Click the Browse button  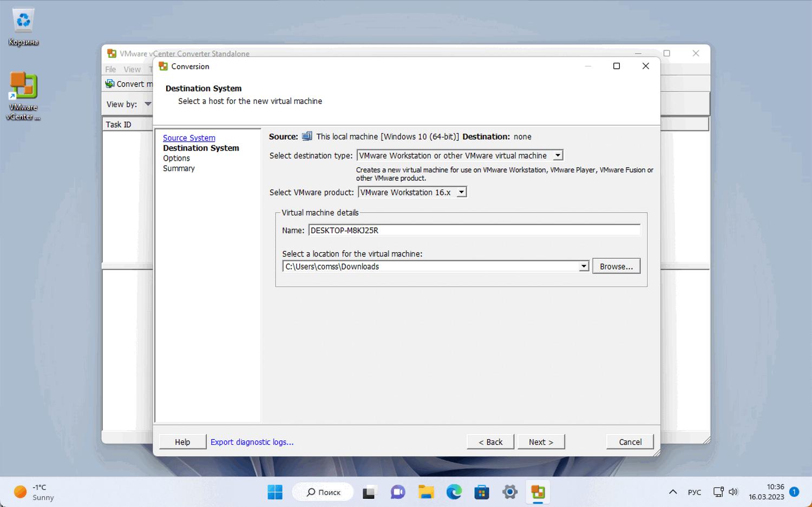(617, 266)
